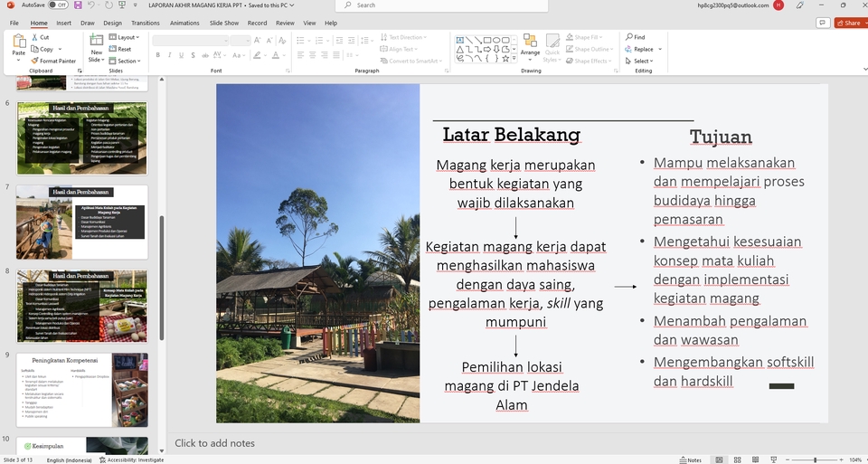868x464 pixels.
Task: Open the Transitions tab
Action: 146,23
